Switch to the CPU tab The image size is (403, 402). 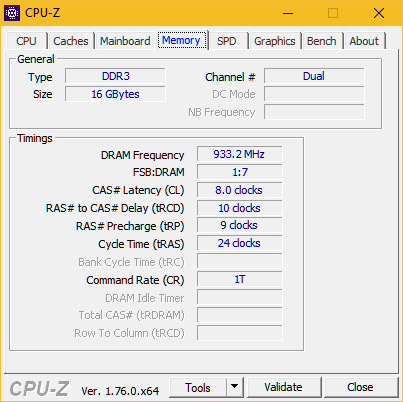[x=26, y=41]
